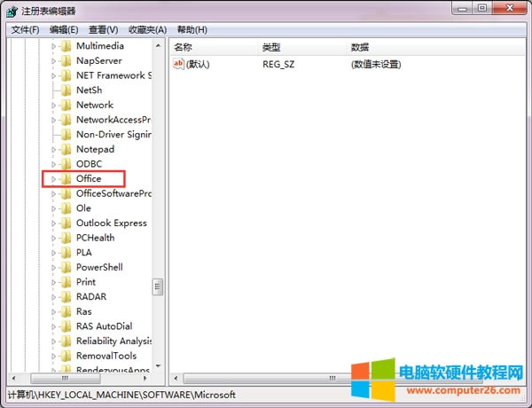Click tree pane horizontal scroll right arrow

[x=145, y=378]
